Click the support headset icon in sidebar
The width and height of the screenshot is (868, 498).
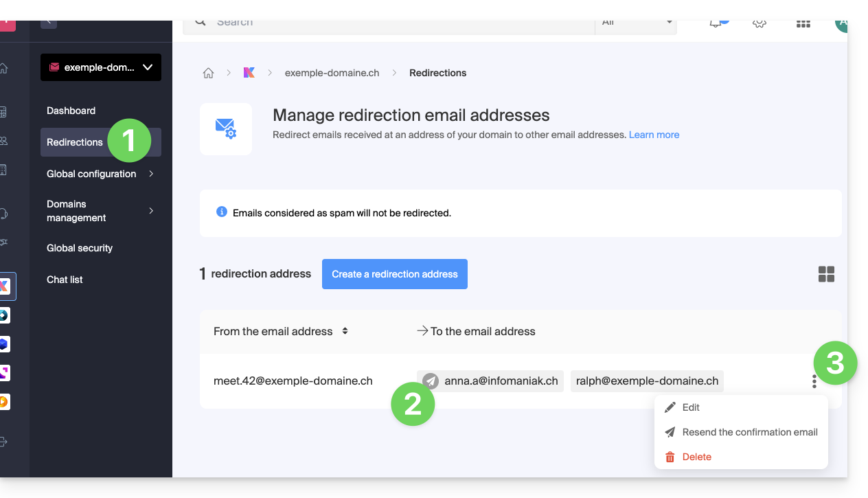[x=4, y=214]
